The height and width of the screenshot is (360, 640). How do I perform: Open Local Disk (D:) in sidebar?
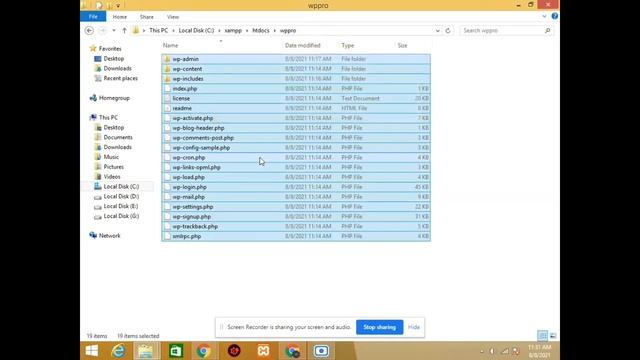[x=121, y=196]
